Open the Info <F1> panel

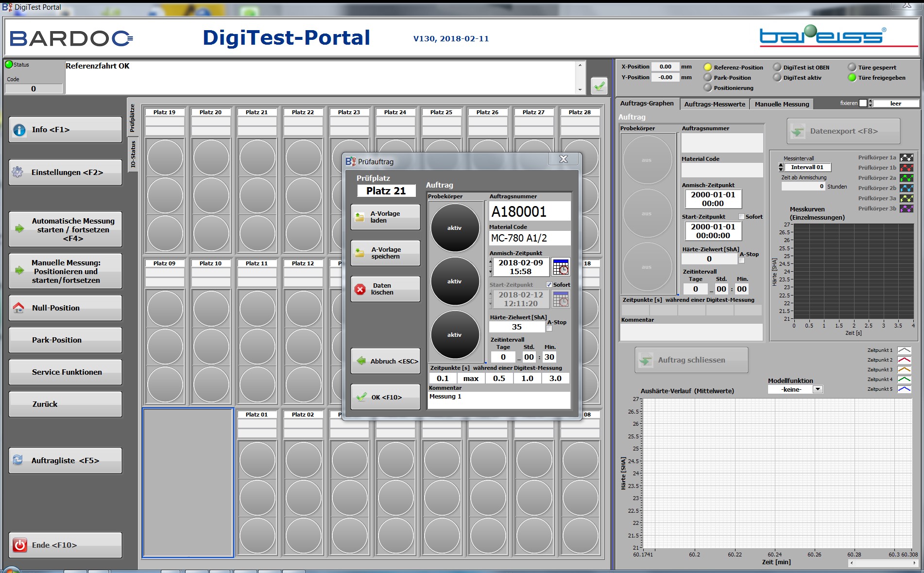65,130
